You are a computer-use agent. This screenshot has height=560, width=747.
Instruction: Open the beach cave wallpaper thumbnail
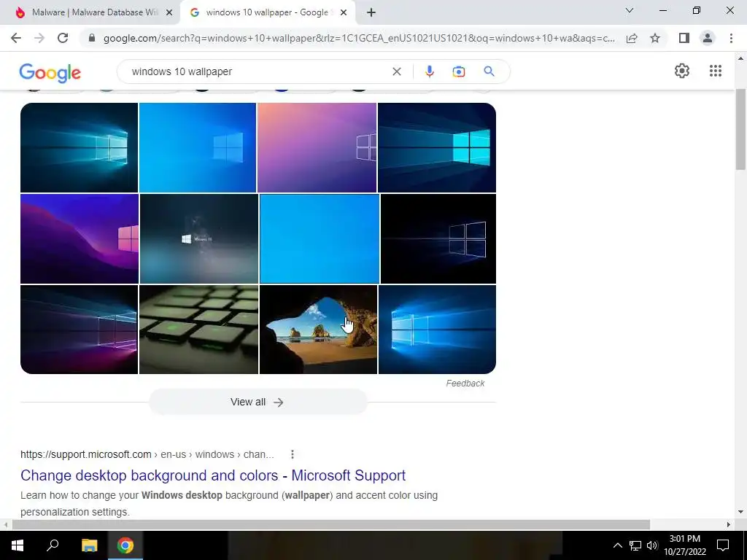click(318, 330)
